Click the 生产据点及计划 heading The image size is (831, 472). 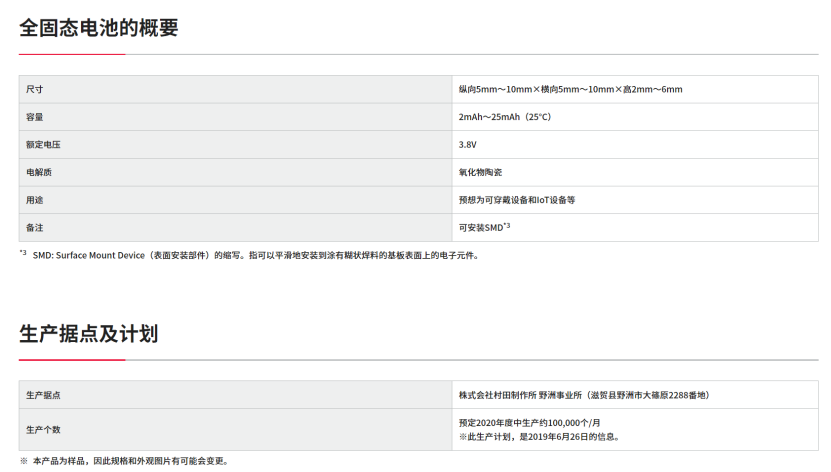tap(89, 334)
